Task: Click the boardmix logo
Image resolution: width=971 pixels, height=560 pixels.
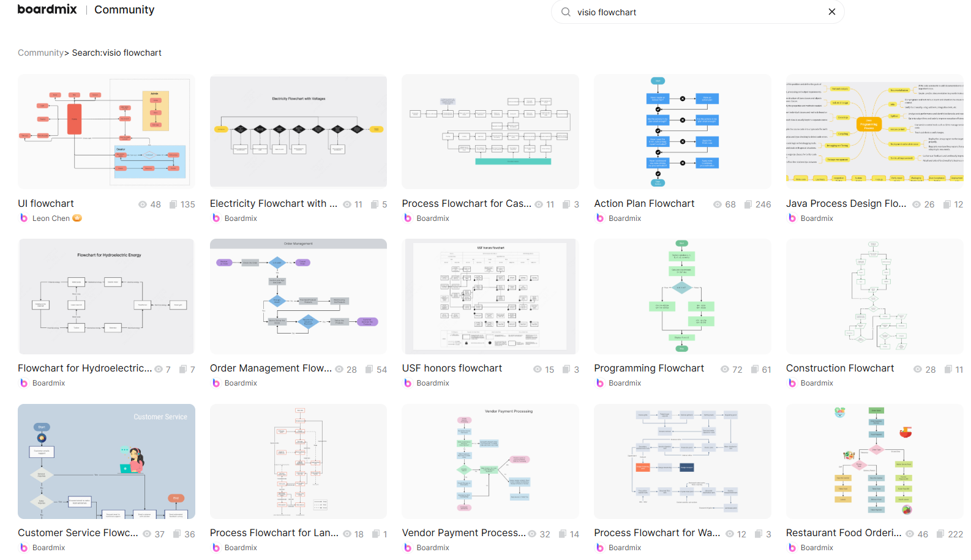Action: pyautogui.click(x=47, y=9)
